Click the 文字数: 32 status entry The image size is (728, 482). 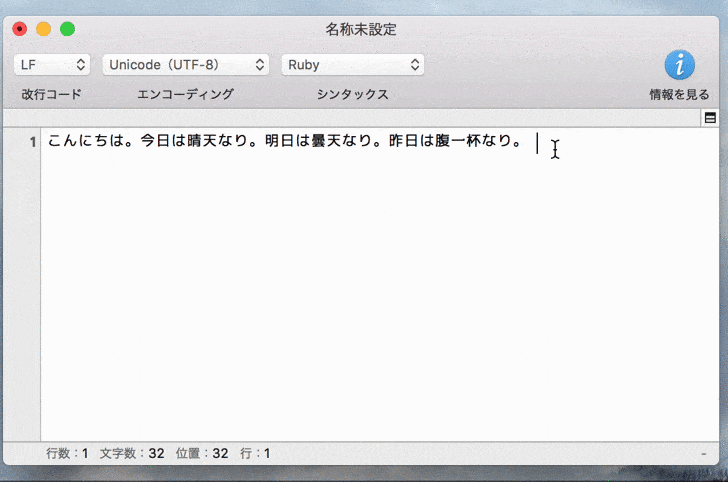click(x=132, y=453)
